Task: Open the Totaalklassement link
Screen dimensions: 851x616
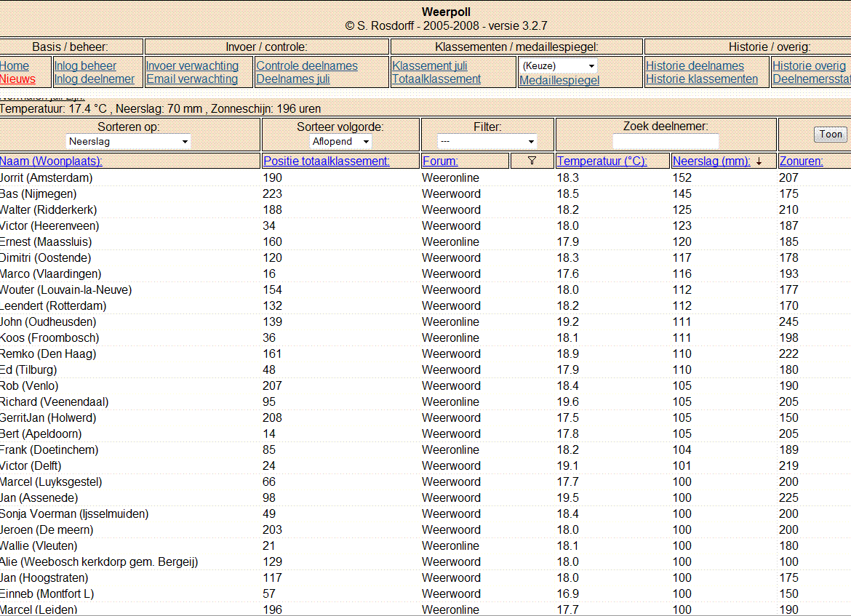Action: [436, 79]
